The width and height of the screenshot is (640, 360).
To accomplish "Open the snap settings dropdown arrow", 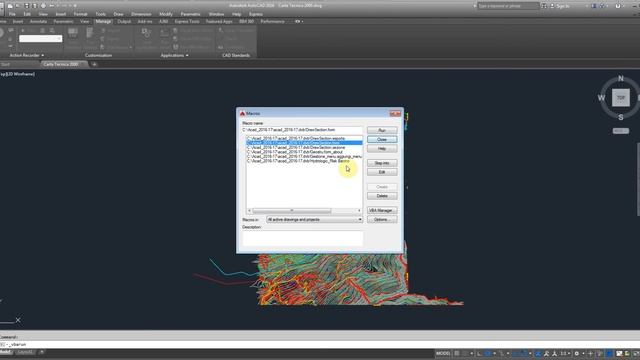I will tap(471, 353).
